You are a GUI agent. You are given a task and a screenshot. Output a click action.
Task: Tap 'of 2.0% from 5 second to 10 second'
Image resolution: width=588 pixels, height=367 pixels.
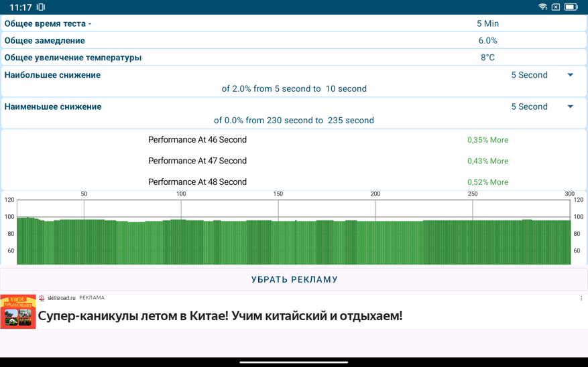(294, 89)
